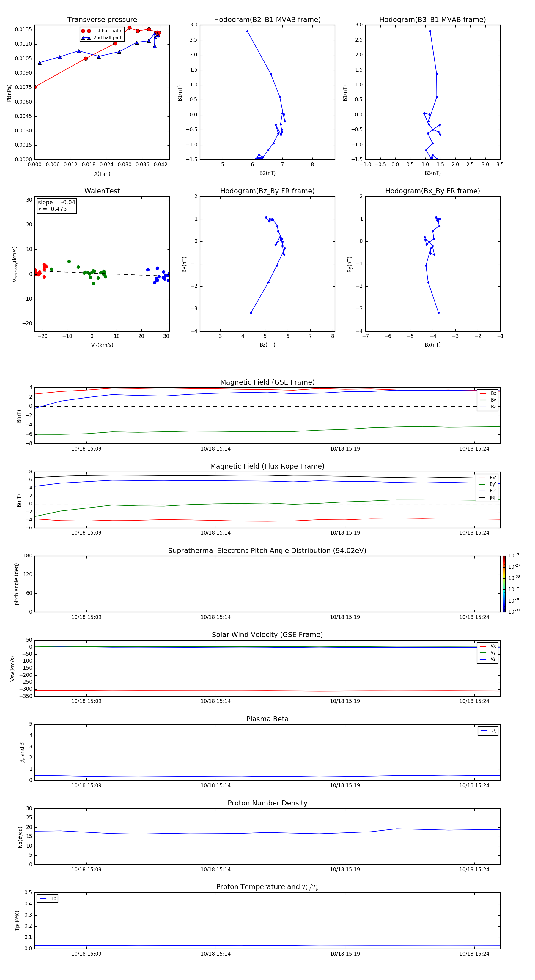The height and width of the screenshot is (980, 535).
Task: Click the "B2(nT)" x-axis label
Action: coord(267,173)
